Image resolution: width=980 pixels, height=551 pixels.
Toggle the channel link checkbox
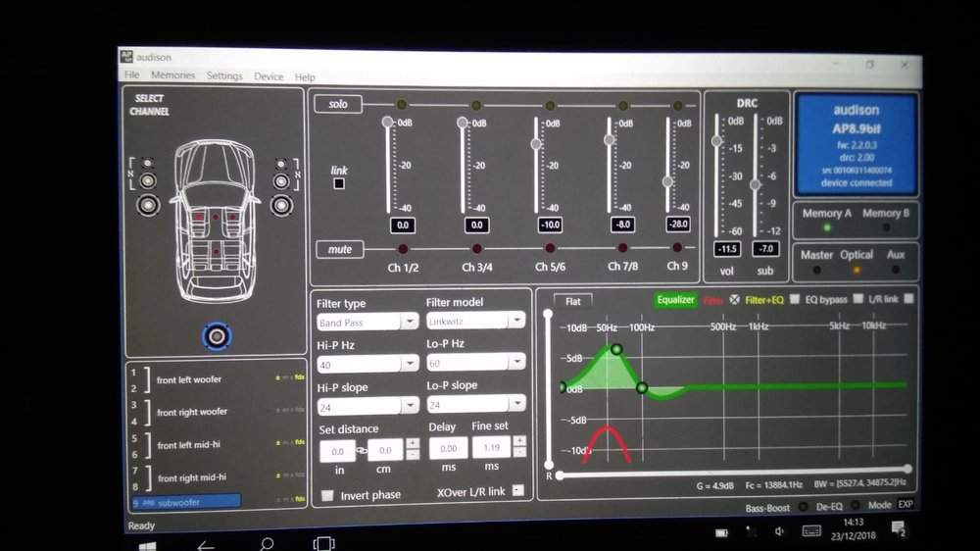pos(339,183)
